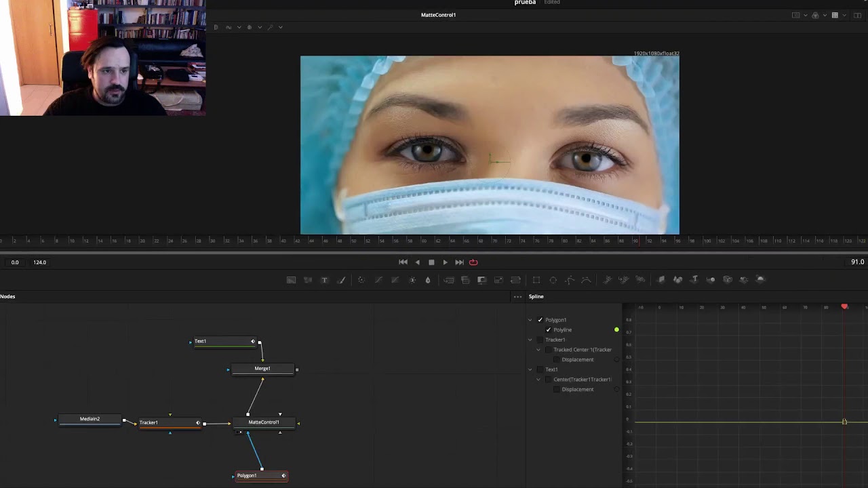Play the composition forward
Screen dimensions: 868x488
[445, 262]
